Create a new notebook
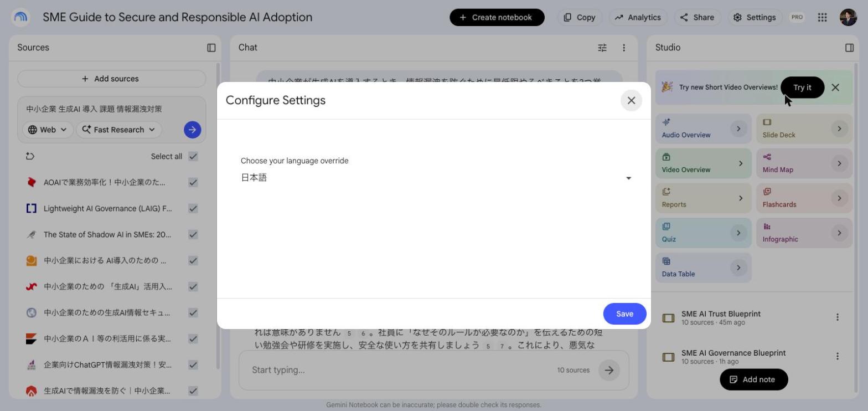 tap(497, 17)
